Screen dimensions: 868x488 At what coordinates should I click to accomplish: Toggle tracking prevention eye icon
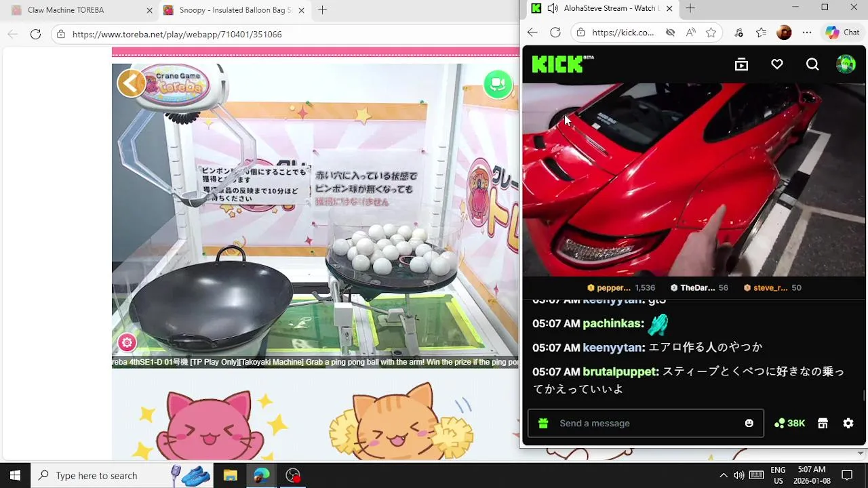tap(670, 33)
